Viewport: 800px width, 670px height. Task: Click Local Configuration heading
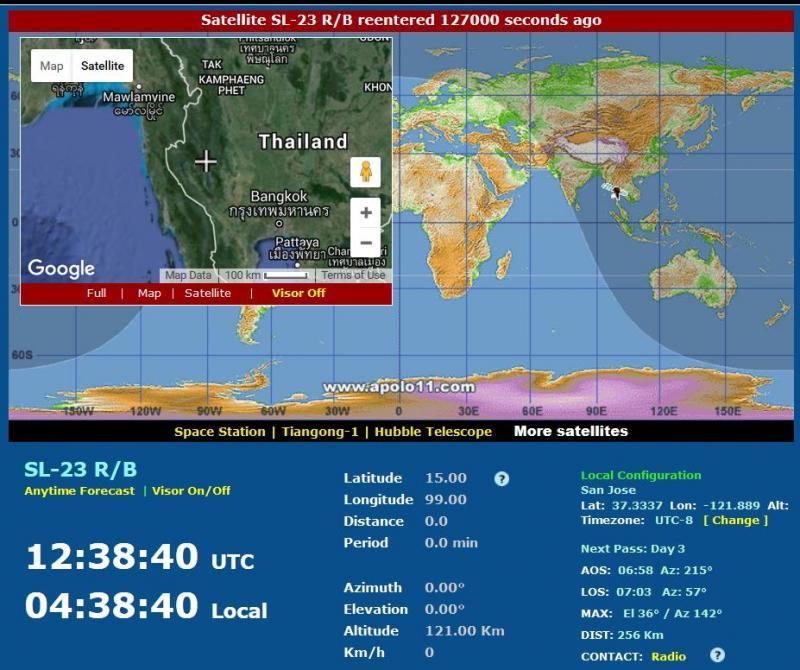[x=641, y=476]
